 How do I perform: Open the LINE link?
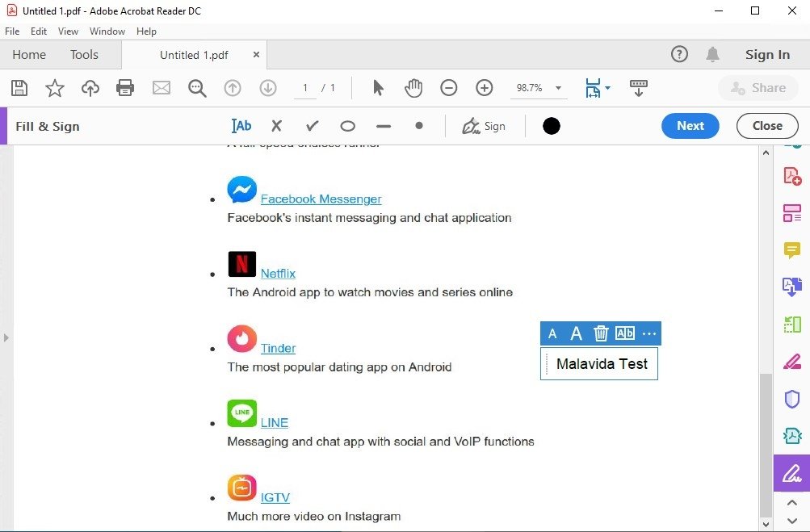point(275,422)
